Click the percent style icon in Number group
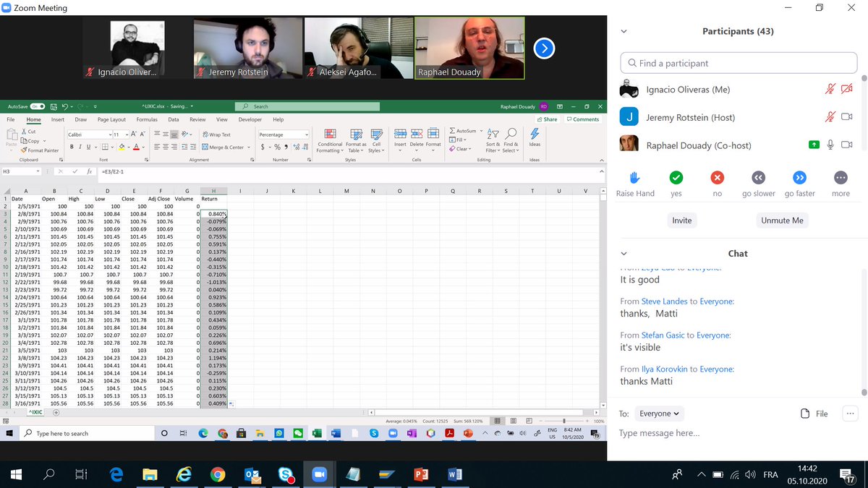This screenshot has height=488, width=868. point(277,147)
